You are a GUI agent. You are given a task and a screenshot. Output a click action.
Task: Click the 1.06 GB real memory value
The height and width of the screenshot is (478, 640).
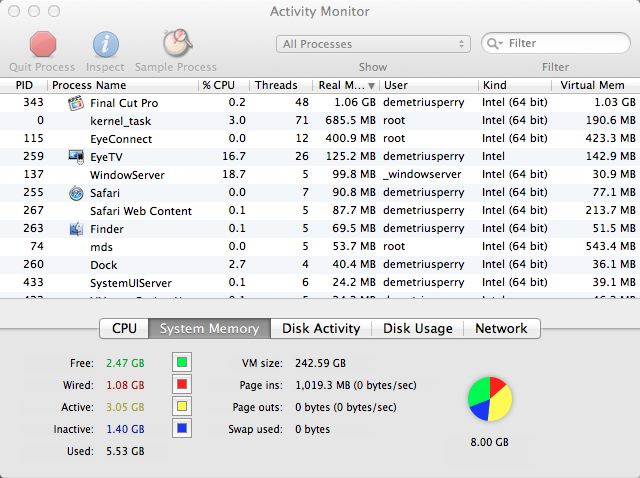pyautogui.click(x=355, y=102)
